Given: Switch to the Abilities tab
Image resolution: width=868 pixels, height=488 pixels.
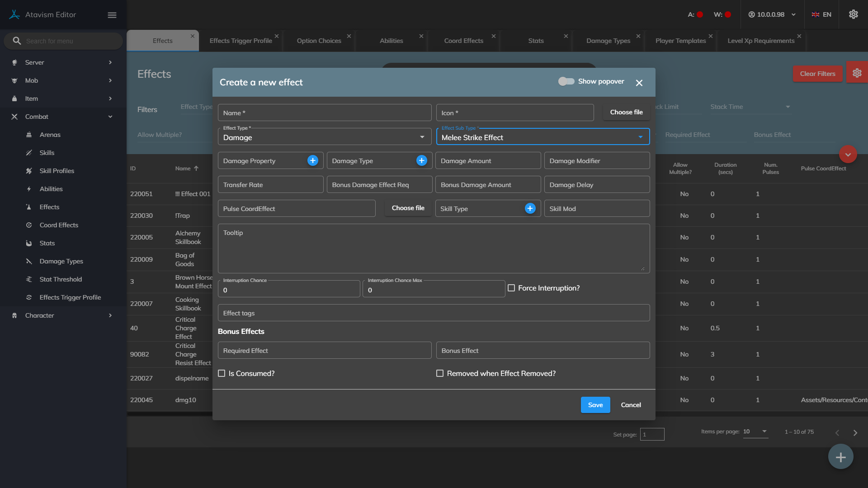Looking at the screenshot, I should pos(391,41).
